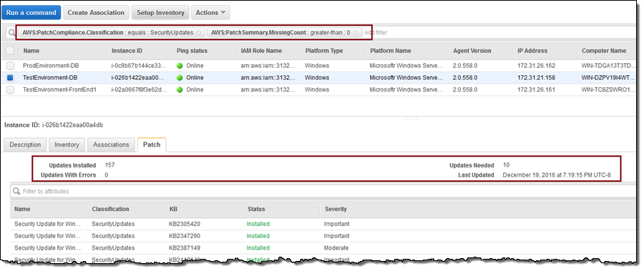Image resolution: width=644 pixels, height=271 pixels.
Task: Expand the Actions dropdown menu
Action: (210, 12)
